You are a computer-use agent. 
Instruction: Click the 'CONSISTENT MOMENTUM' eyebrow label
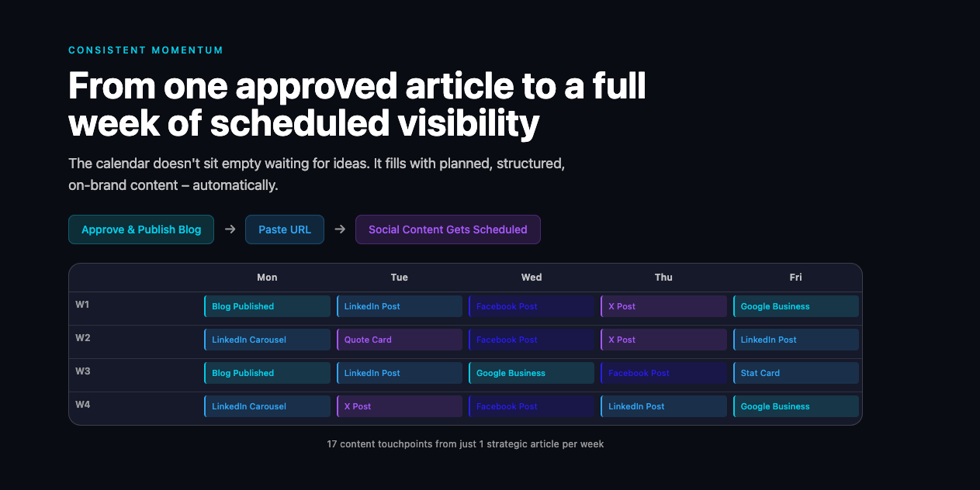(x=146, y=50)
